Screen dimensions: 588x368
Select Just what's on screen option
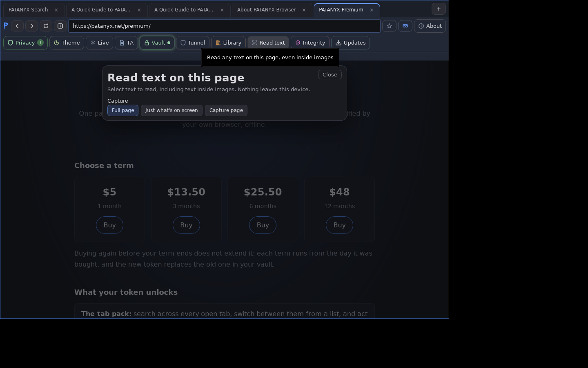click(171, 110)
